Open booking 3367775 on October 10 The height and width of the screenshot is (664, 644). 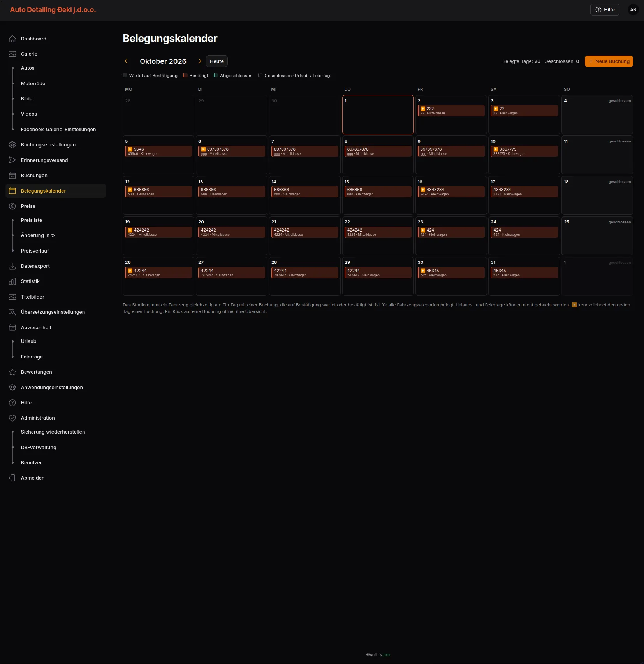[x=524, y=151]
